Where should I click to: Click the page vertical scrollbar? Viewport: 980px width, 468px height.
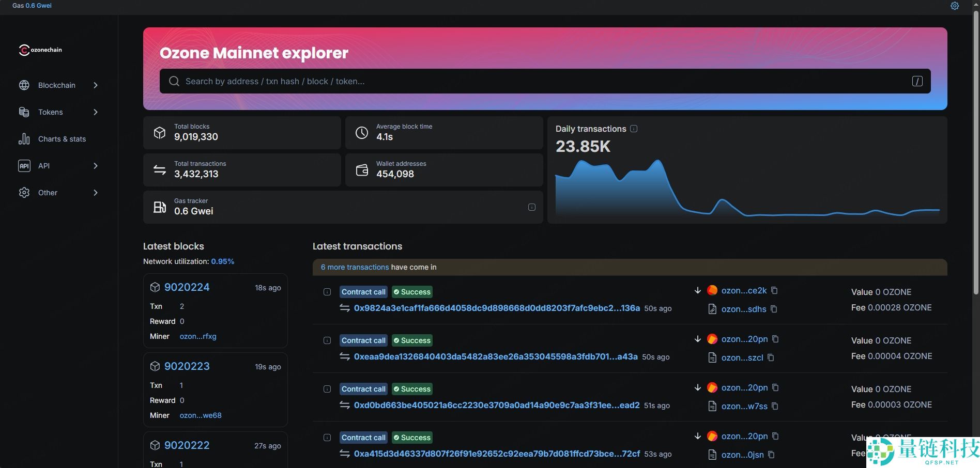[x=976, y=152]
